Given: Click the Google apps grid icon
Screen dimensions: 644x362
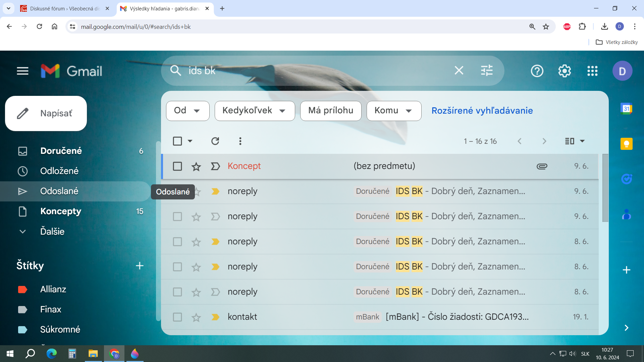Looking at the screenshot, I should (592, 71).
